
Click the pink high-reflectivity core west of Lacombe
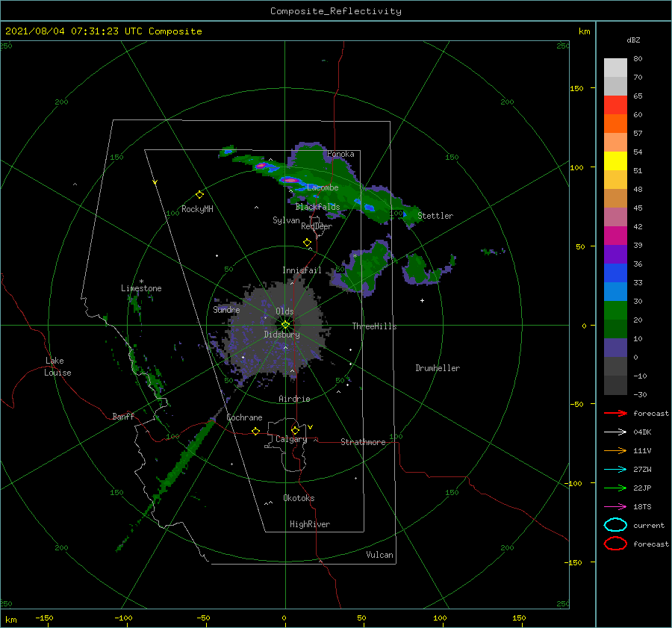click(290, 181)
